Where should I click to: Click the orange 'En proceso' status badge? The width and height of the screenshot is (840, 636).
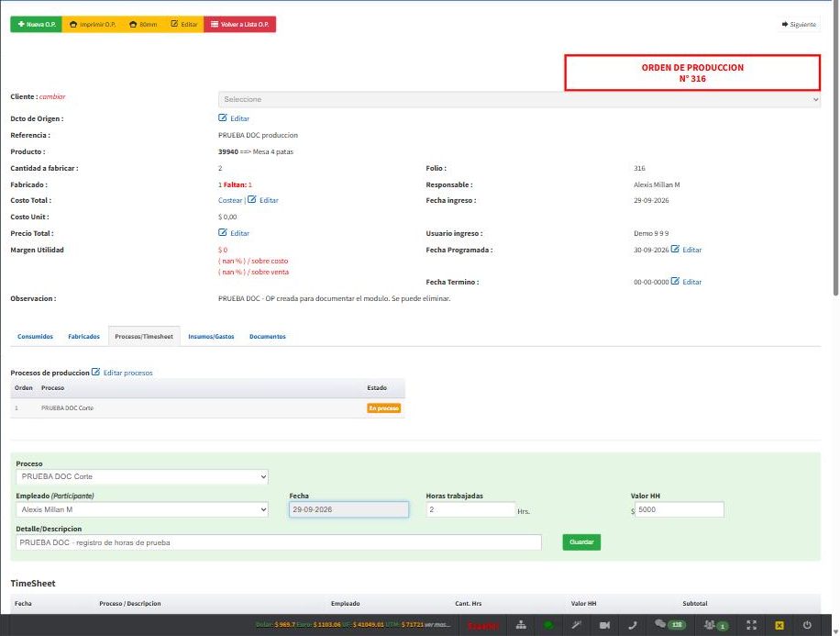pyautogui.click(x=384, y=408)
